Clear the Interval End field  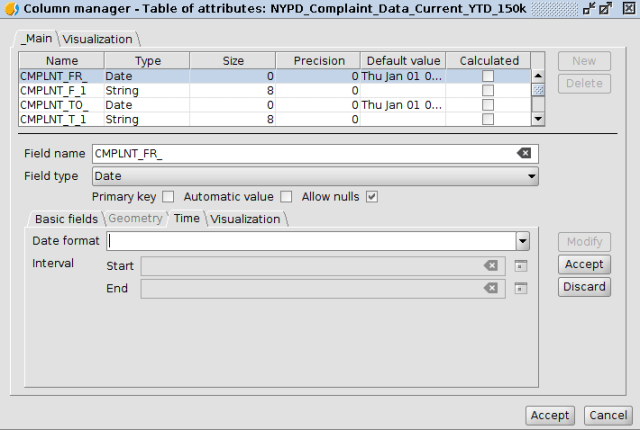pyautogui.click(x=490, y=288)
